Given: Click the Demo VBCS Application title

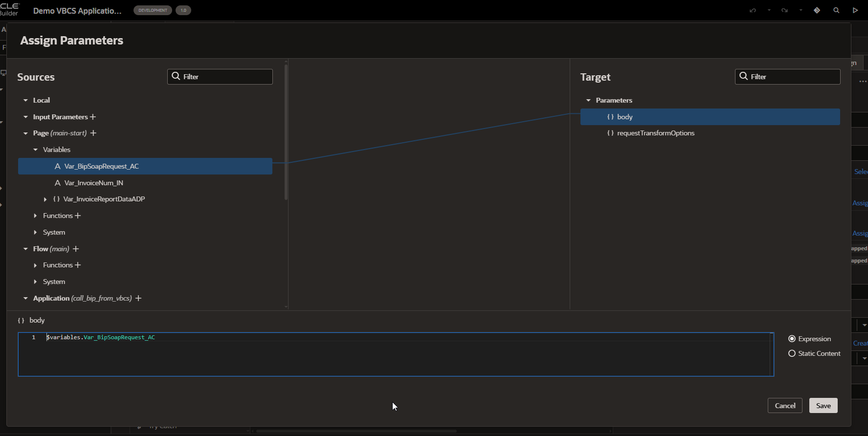Looking at the screenshot, I should point(77,10).
